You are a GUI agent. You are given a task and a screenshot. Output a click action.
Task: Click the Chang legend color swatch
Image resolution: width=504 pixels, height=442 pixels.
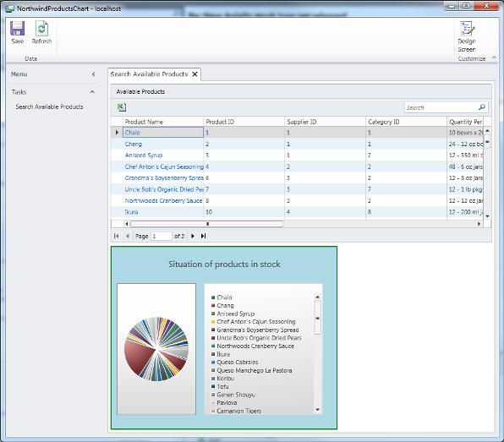point(213,305)
